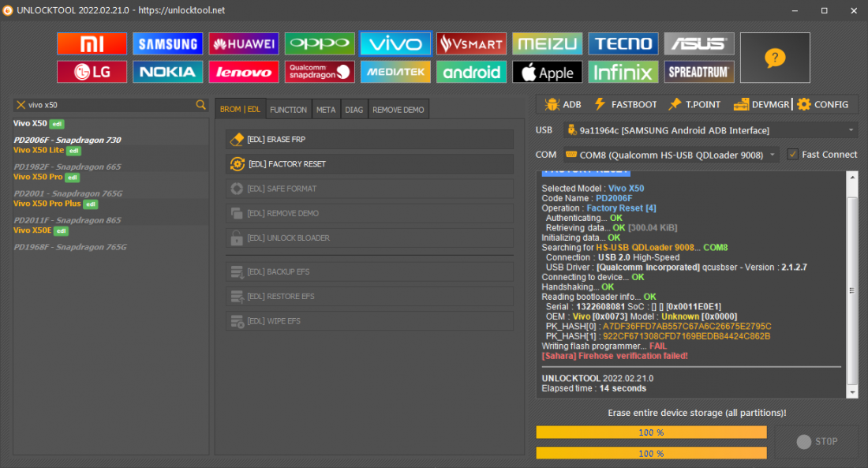The image size is (868, 468).
Task: Click the log panel scrollbar thumb
Action: (x=852, y=290)
